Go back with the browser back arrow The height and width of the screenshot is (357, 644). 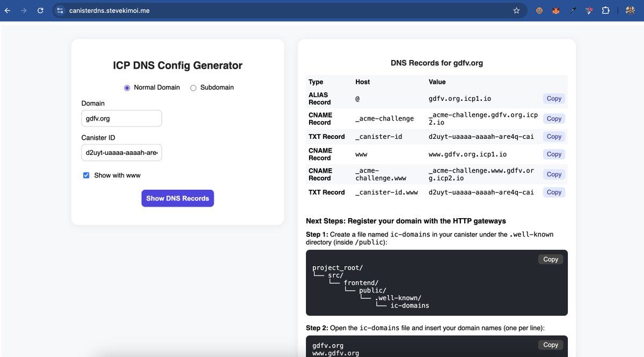pyautogui.click(x=8, y=10)
